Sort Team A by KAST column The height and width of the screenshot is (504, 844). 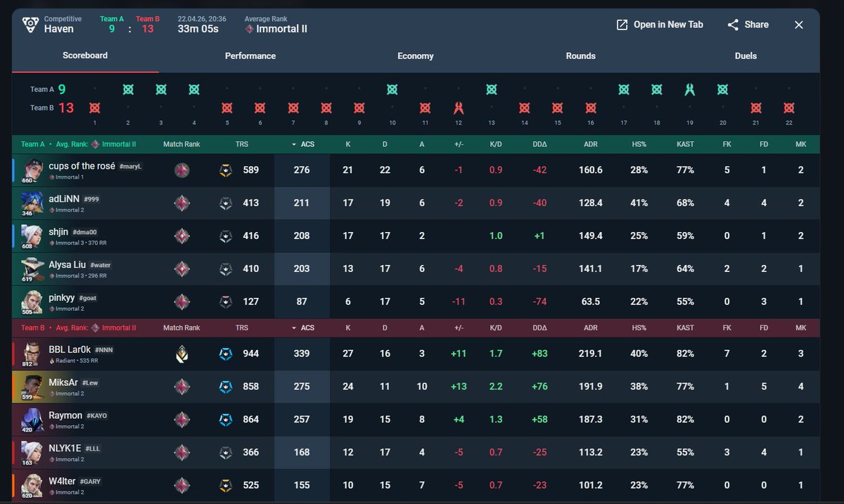click(x=685, y=144)
